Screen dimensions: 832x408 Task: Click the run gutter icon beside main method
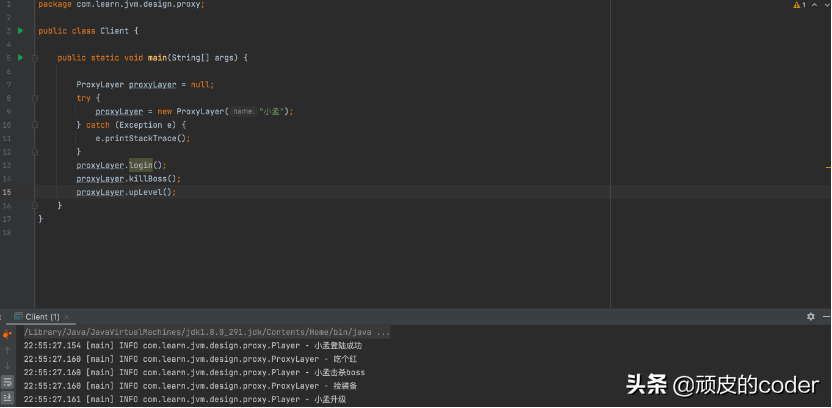20,58
